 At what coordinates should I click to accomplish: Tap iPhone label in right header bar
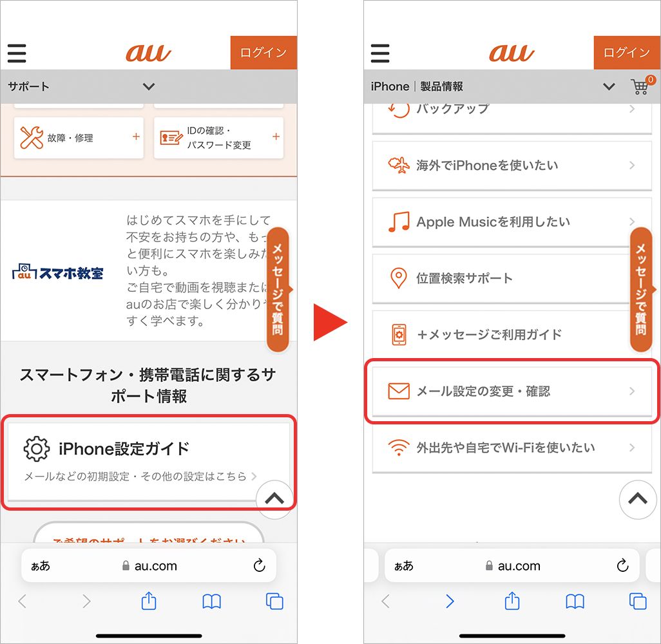(390, 86)
